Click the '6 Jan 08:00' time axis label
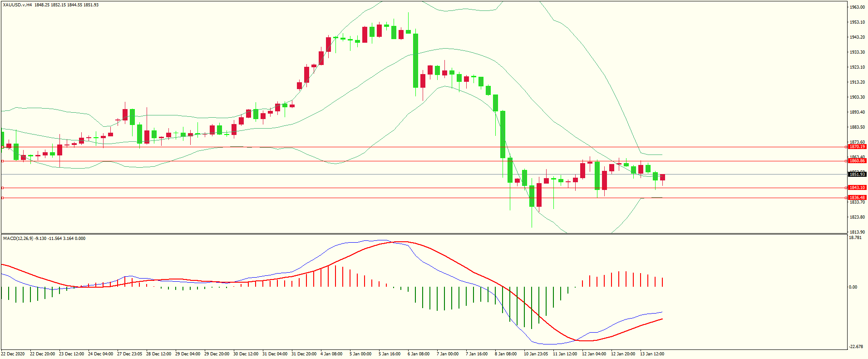This screenshot has width=868, height=359. tap(418, 354)
